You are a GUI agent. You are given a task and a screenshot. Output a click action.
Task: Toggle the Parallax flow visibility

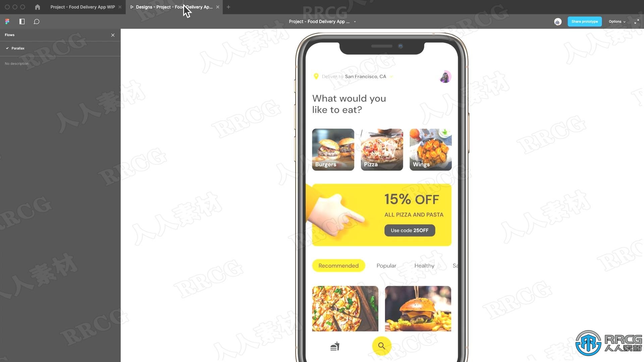coord(7,48)
